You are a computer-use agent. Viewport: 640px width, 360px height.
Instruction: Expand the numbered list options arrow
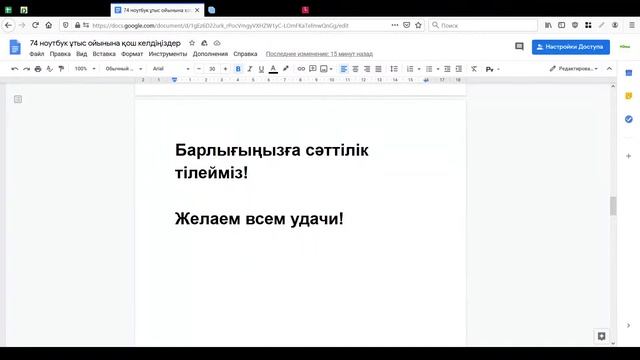[x=419, y=69]
